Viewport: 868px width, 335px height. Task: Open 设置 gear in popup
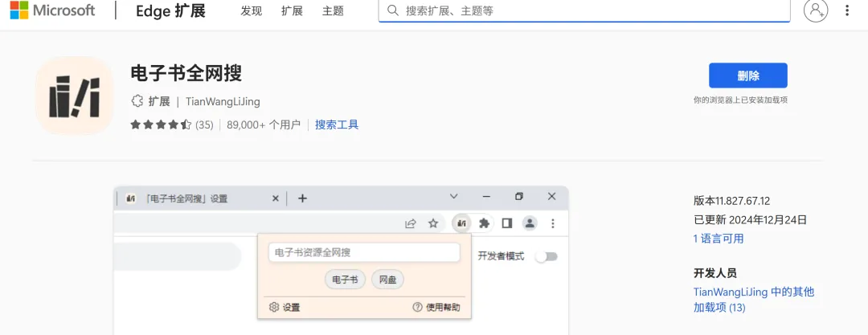(x=285, y=308)
